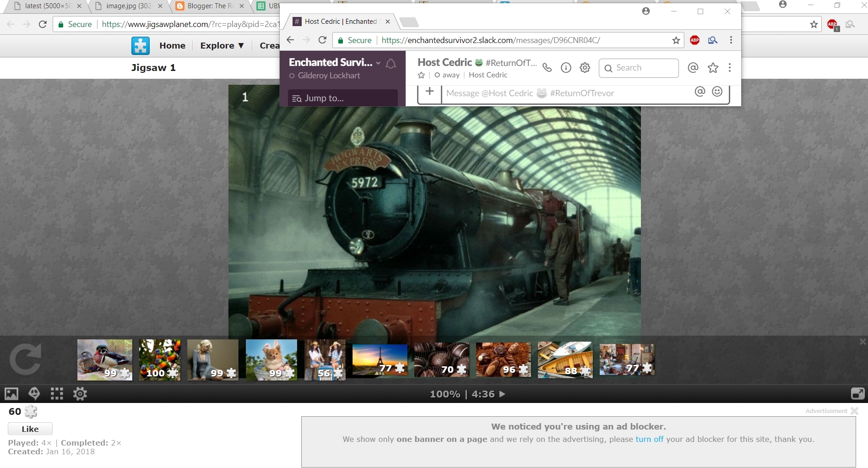
Task: Reload the Slack page
Action: point(322,40)
